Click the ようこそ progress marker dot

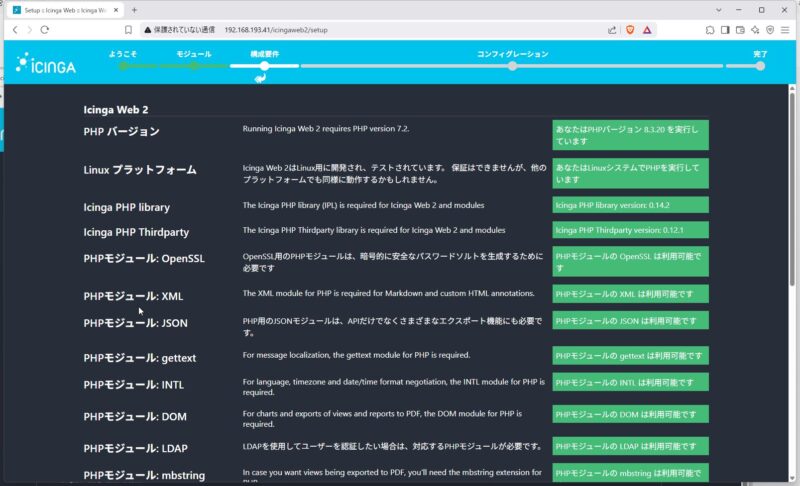[x=122, y=66]
